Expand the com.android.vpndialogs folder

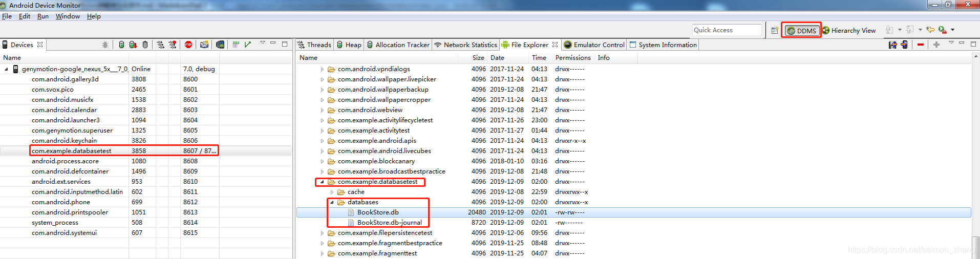(322, 69)
